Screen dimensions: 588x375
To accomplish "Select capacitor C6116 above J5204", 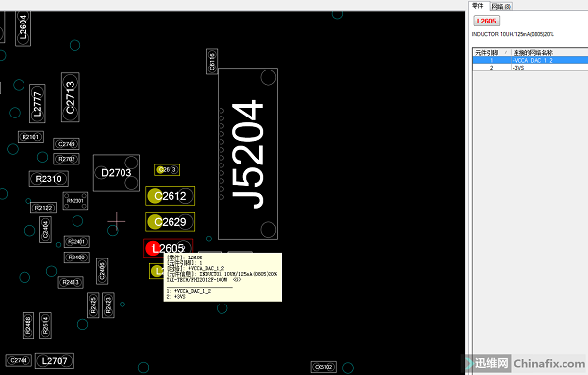I will click(212, 62).
